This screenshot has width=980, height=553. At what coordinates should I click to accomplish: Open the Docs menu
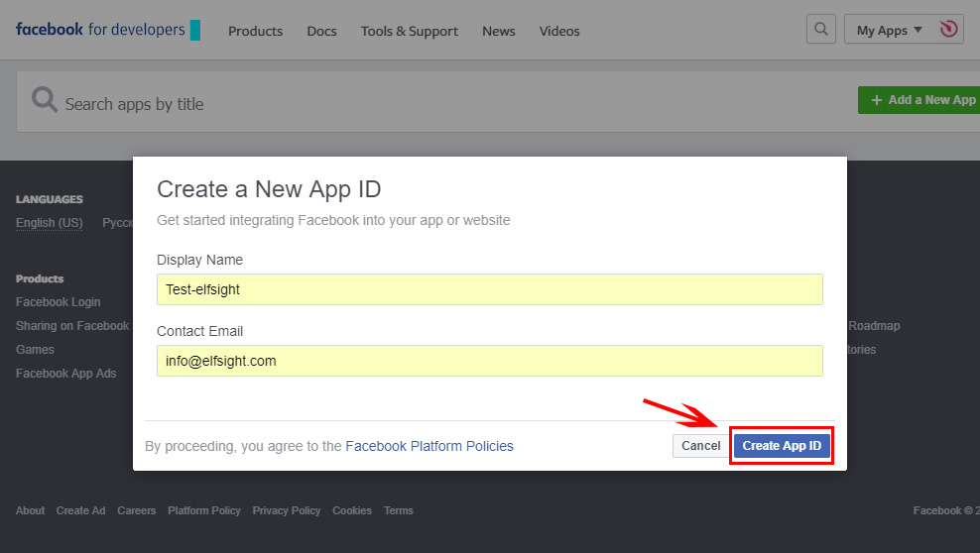click(x=322, y=31)
